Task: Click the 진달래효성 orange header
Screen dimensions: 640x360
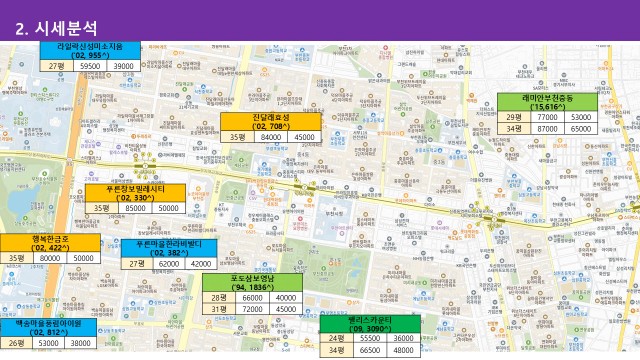Action: click(x=271, y=122)
